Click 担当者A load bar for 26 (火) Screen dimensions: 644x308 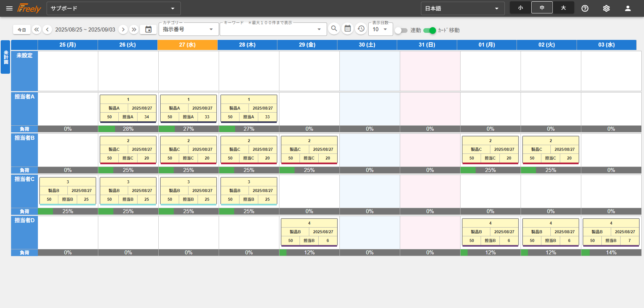[128, 129]
